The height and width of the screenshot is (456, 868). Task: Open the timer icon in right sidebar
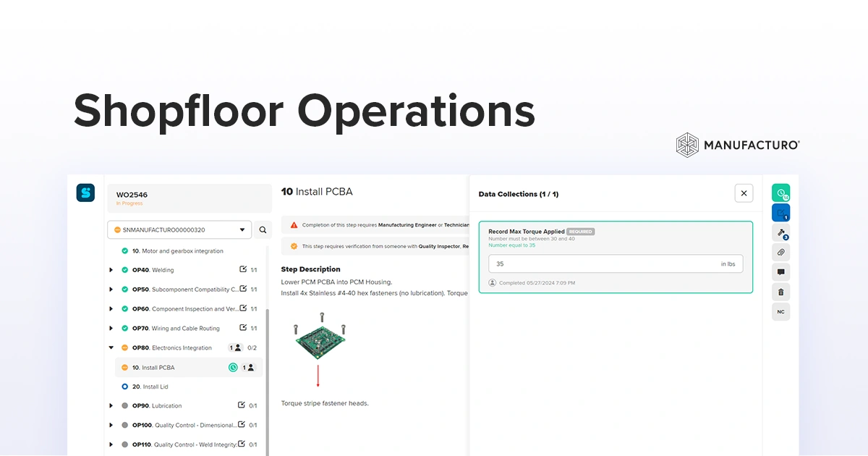coord(781,193)
